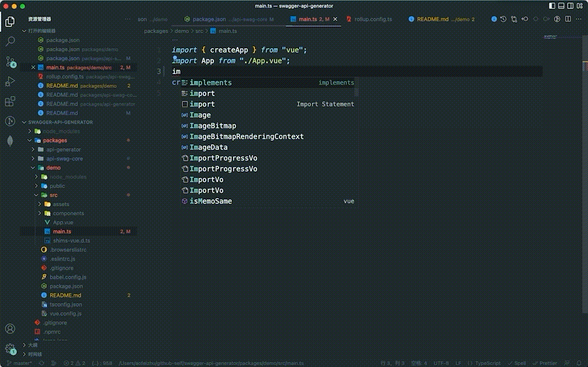Choose the isMemoSame vue suggestion
The height and width of the screenshot is (367, 588).
(x=268, y=201)
